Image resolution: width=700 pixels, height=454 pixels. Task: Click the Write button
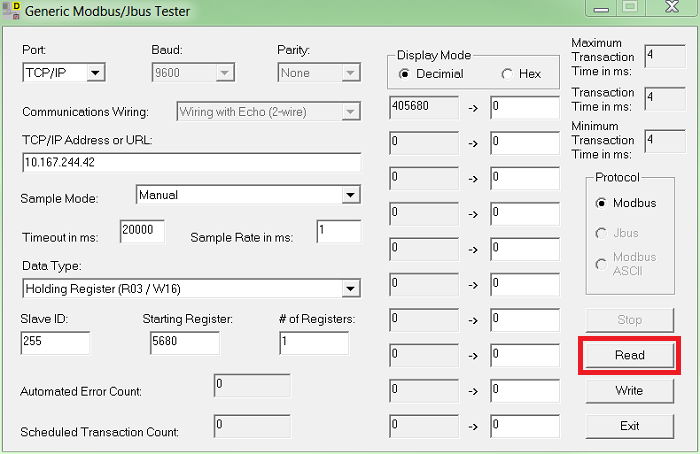[629, 391]
